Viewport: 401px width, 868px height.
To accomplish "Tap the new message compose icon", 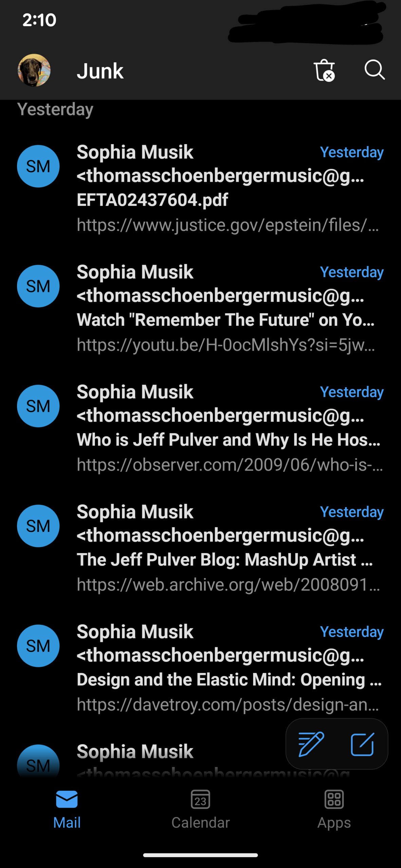I will click(362, 744).
